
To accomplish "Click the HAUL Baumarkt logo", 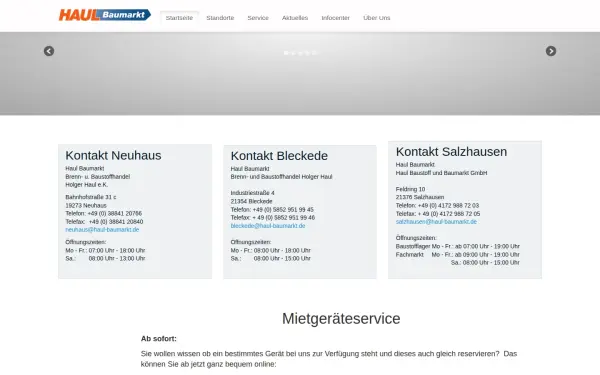I will click(104, 15).
